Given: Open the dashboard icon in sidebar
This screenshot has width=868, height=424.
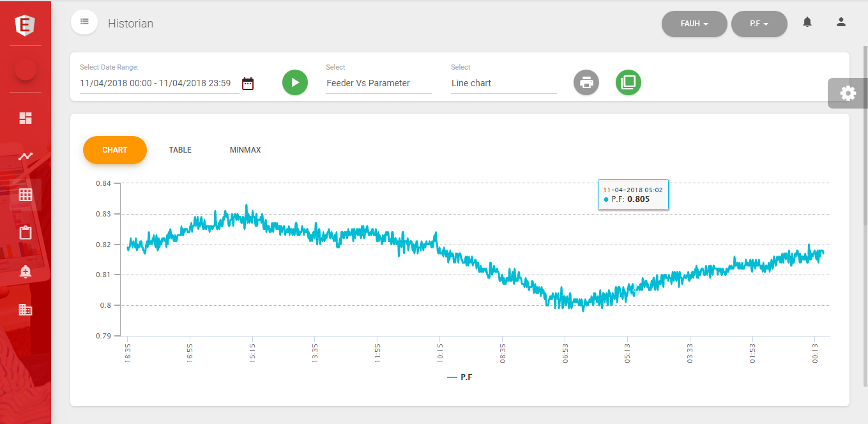Looking at the screenshot, I should tap(26, 118).
